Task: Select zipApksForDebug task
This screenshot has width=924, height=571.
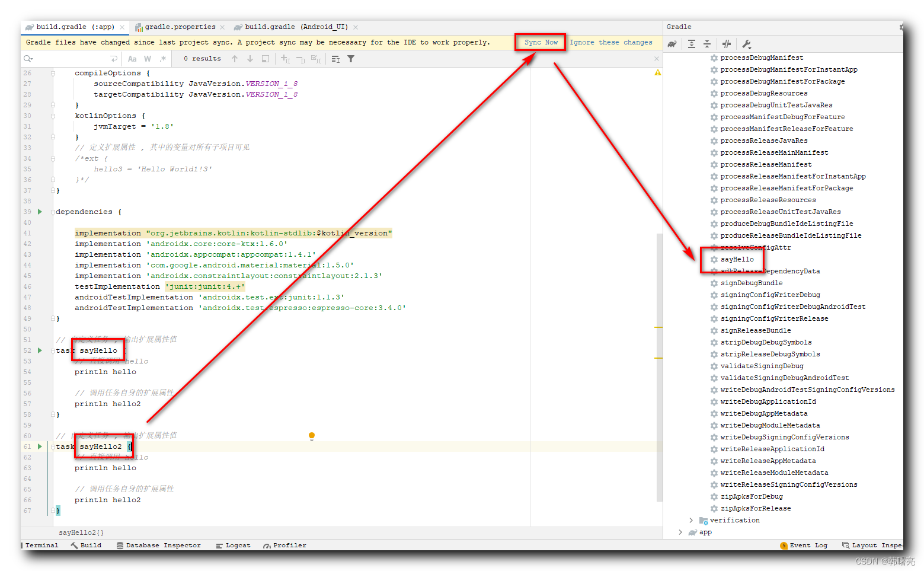Action: tap(752, 496)
